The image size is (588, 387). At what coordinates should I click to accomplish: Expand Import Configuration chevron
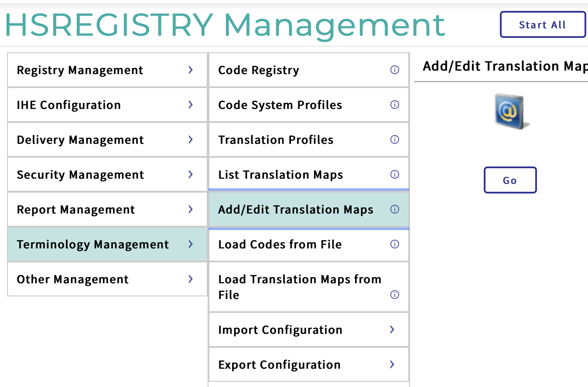point(392,329)
